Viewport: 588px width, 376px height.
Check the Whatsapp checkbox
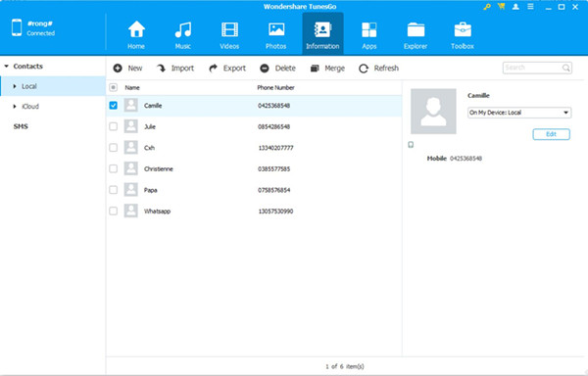[x=113, y=211]
